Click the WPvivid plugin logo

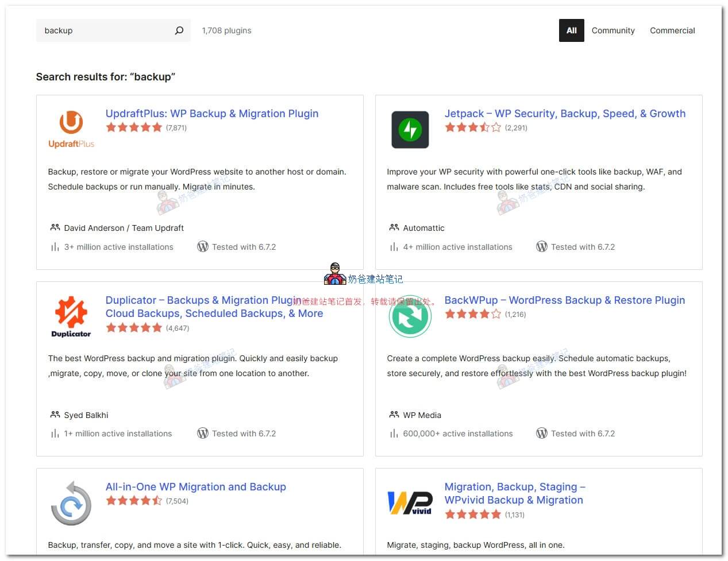pos(410,503)
